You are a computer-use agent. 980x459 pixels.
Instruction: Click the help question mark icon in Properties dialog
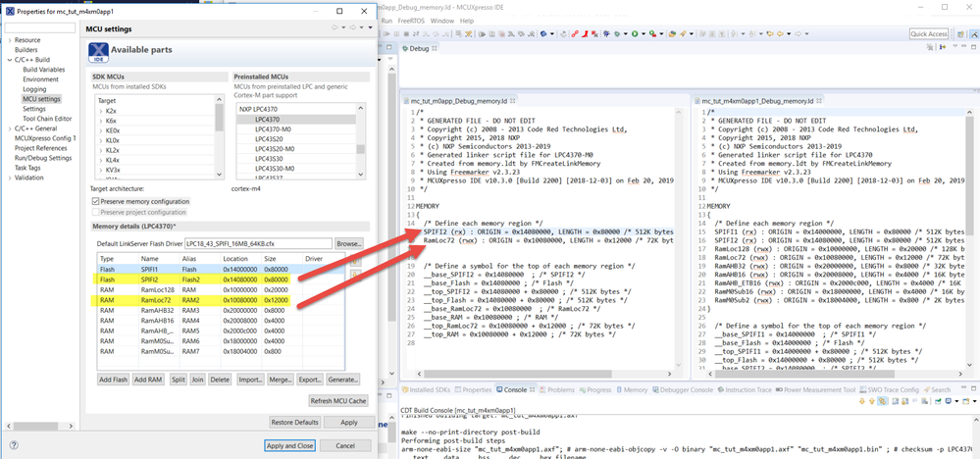pos(14,445)
